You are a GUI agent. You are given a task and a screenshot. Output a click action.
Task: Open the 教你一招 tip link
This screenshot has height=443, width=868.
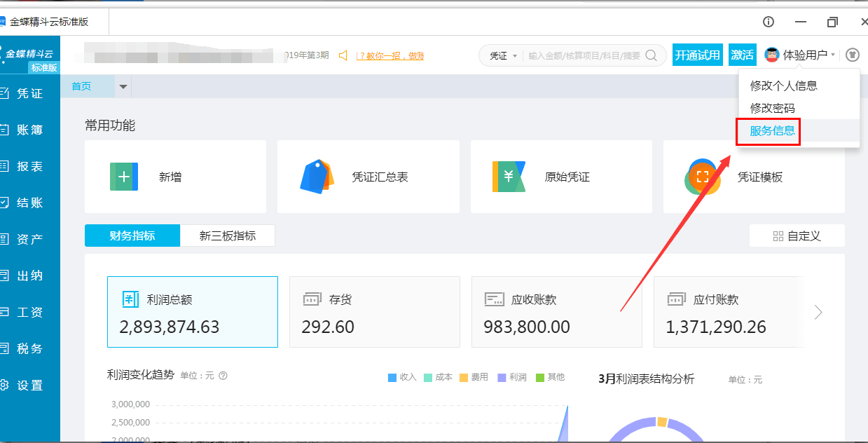coord(390,55)
